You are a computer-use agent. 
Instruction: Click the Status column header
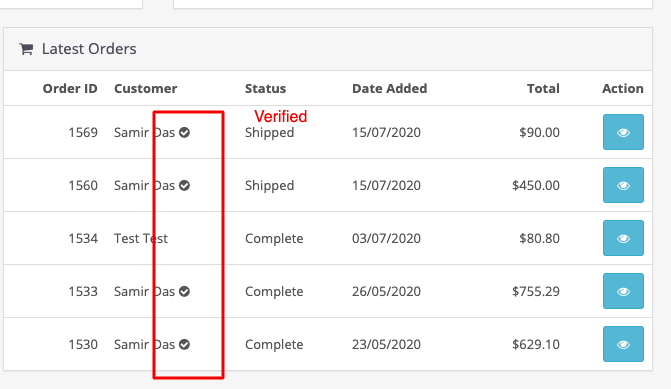(265, 89)
